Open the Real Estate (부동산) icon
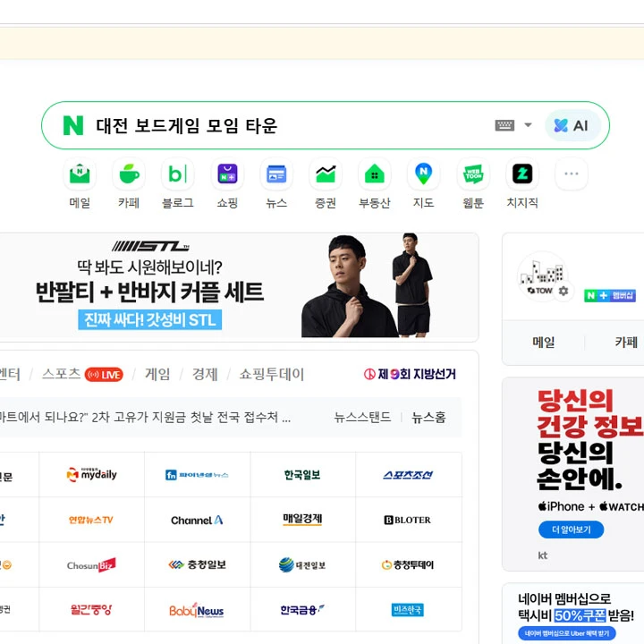Image resolution: width=644 pixels, height=644 pixels. tap(375, 174)
